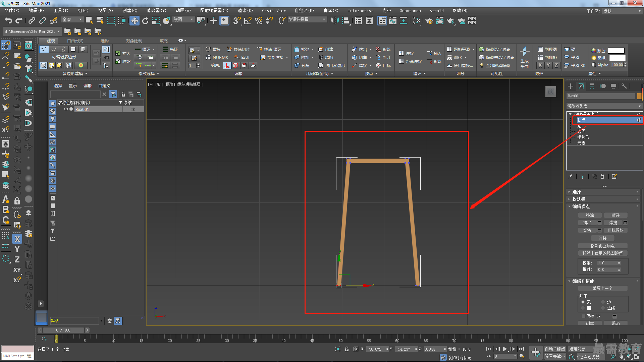The height and width of the screenshot is (362, 644).
Task: Click the 断开 button in 编辑顶点
Action: [615, 215]
